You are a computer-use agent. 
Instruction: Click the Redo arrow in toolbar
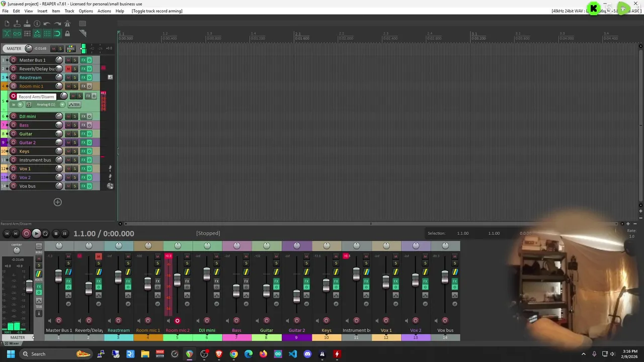(57, 24)
